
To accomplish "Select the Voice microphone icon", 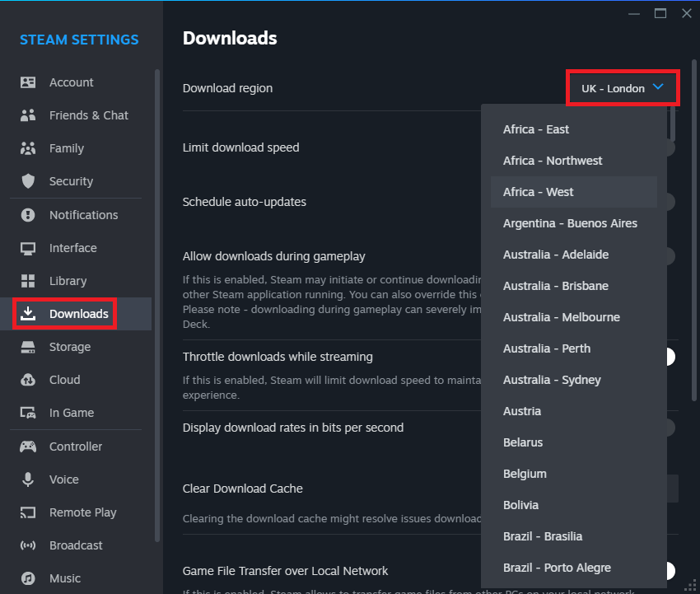I will 26,479.
